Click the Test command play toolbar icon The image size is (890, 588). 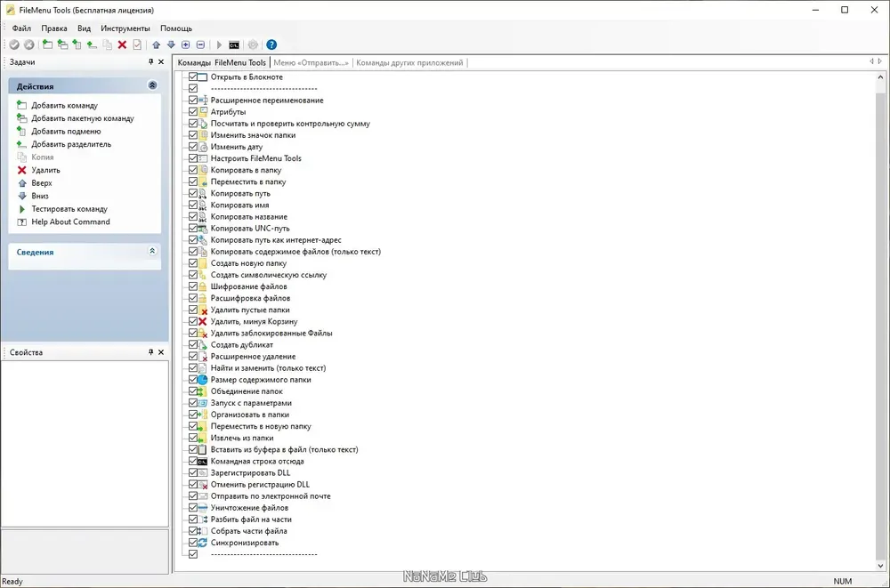click(219, 44)
